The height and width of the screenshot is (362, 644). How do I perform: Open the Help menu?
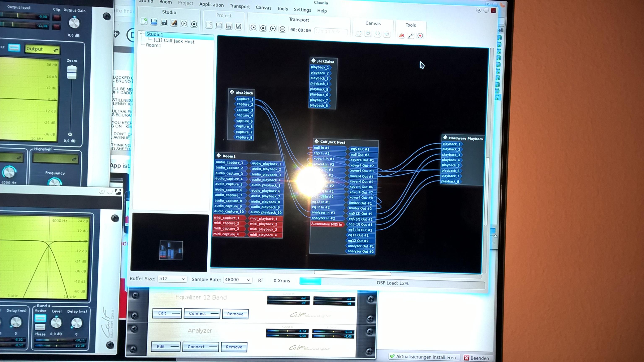point(322,11)
